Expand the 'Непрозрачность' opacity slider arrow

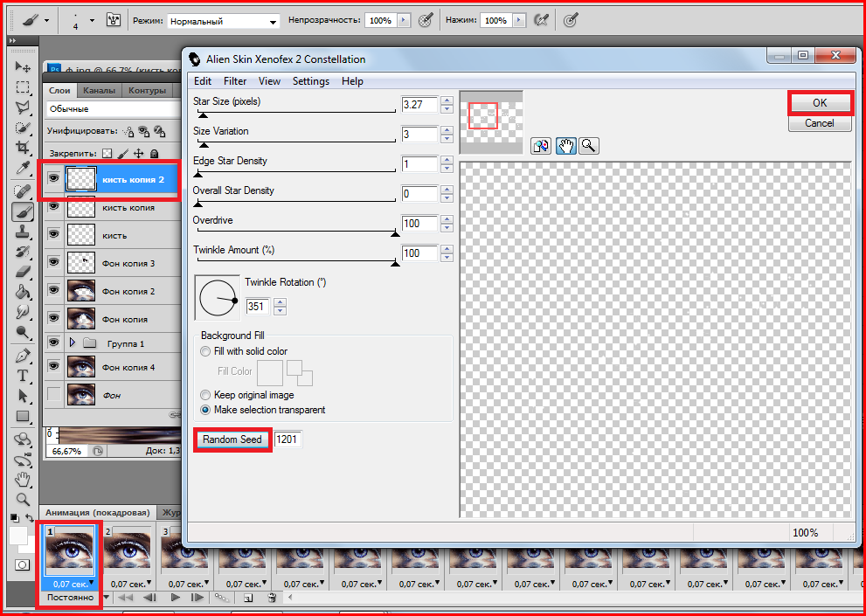tap(405, 20)
